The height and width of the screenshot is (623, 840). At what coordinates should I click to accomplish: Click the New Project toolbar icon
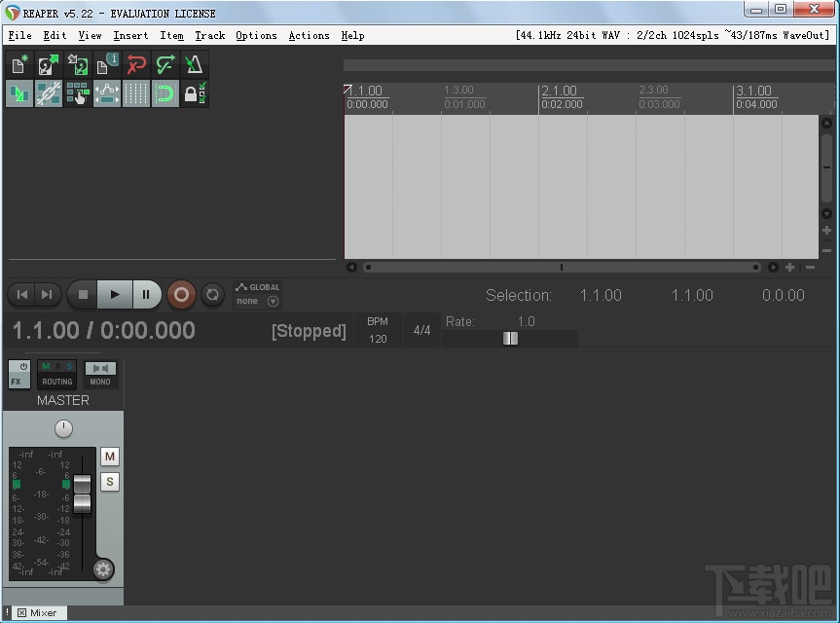click(19, 65)
